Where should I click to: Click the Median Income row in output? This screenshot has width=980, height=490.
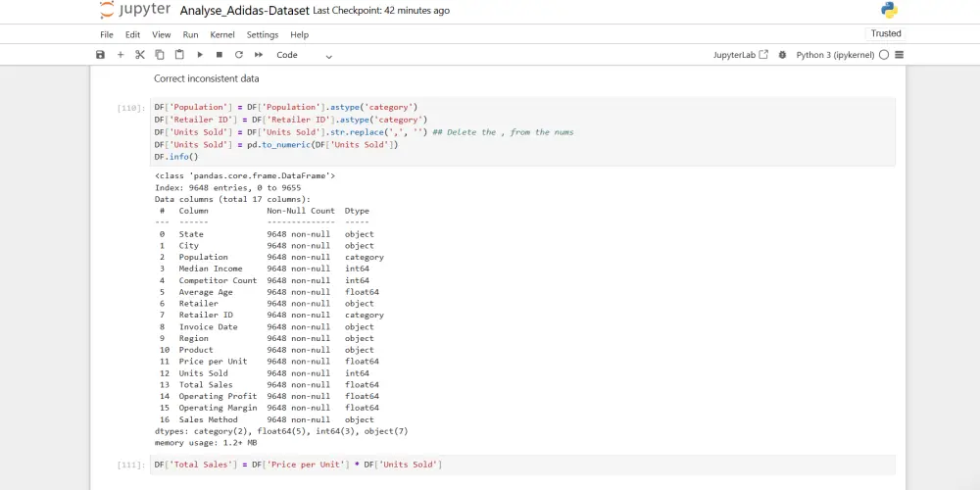pyautogui.click(x=264, y=269)
